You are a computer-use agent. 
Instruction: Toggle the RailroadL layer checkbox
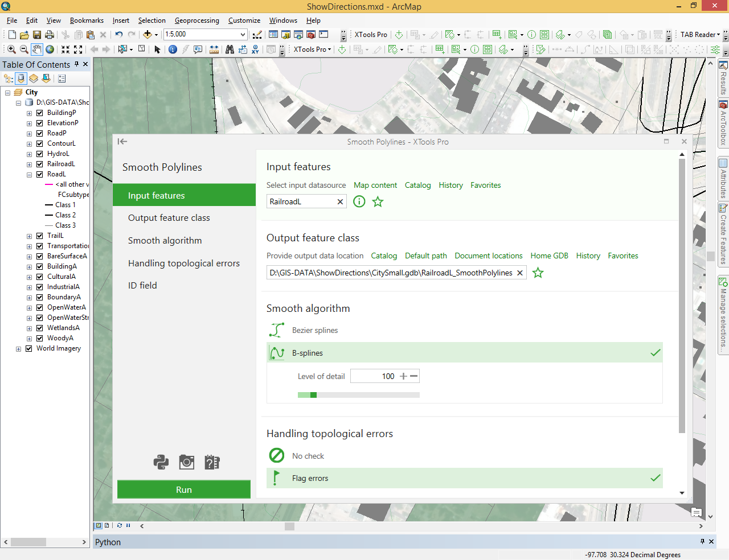[x=40, y=164]
